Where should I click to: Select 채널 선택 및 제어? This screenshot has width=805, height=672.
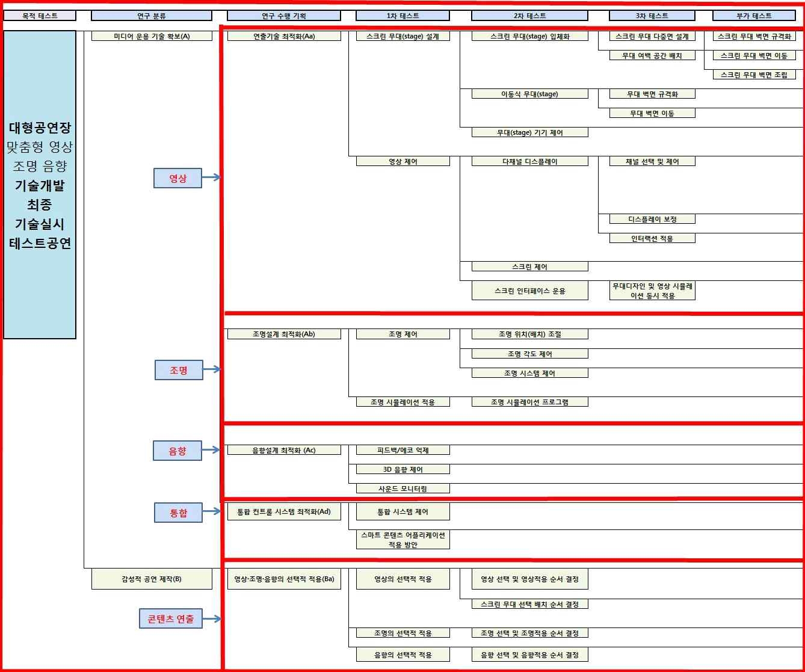point(652,161)
